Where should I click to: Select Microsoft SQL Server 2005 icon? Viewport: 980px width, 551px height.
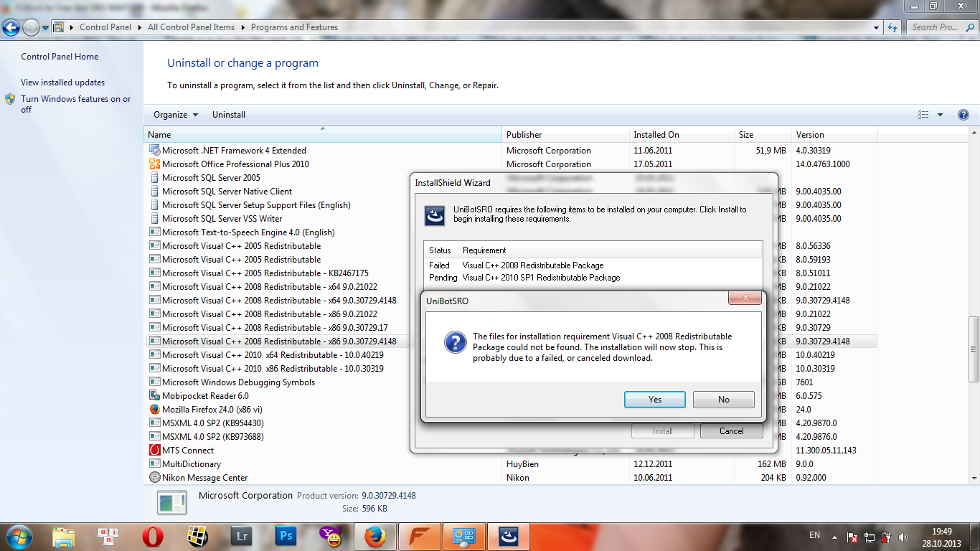pos(154,178)
